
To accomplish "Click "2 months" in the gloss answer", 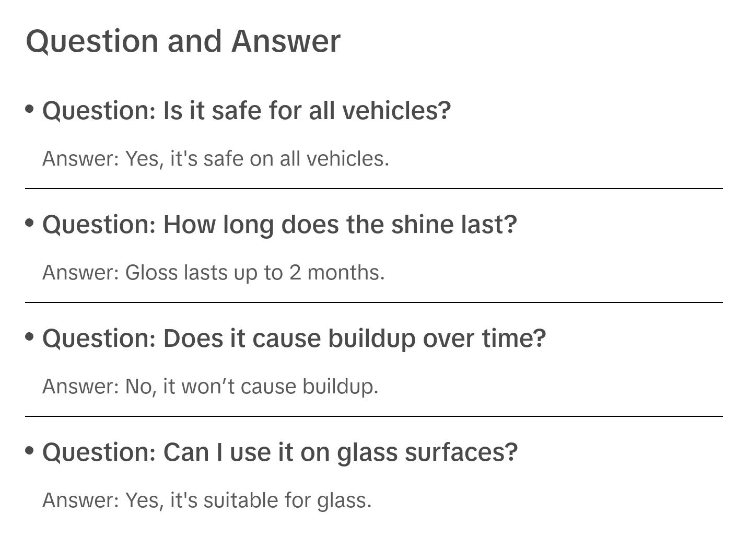I will [336, 273].
